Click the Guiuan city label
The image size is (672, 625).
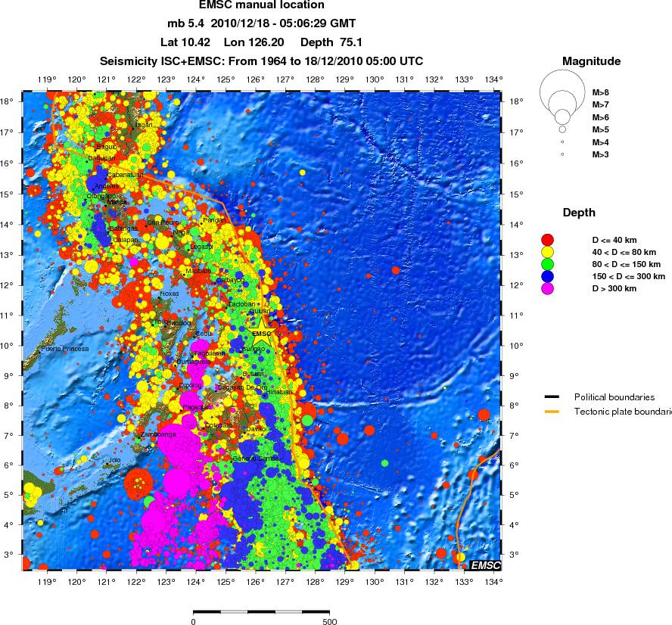260,311
